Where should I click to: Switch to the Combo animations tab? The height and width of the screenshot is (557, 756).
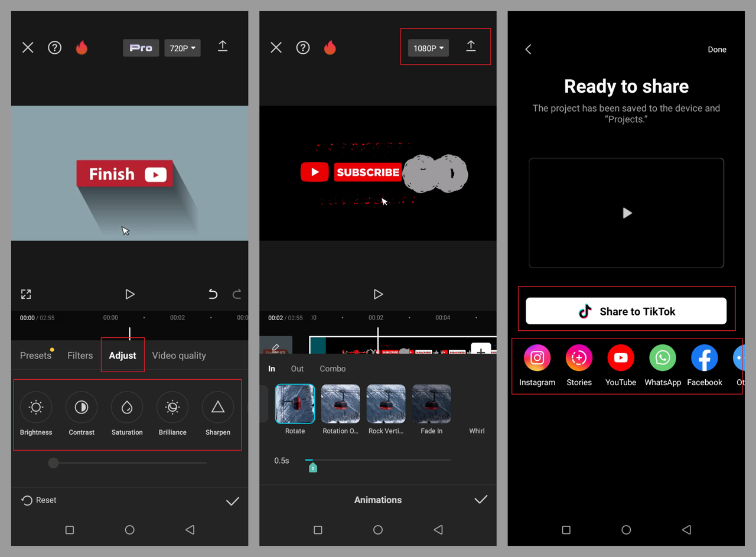(x=333, y=368)
